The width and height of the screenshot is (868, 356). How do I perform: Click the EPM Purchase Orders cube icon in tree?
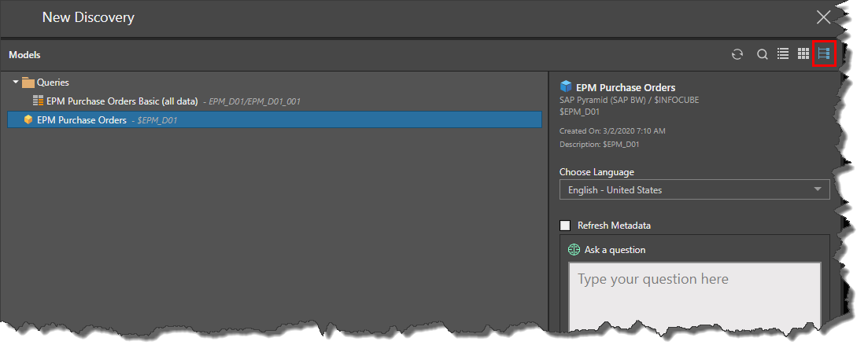pyautogui.click(x=28, y=120)
